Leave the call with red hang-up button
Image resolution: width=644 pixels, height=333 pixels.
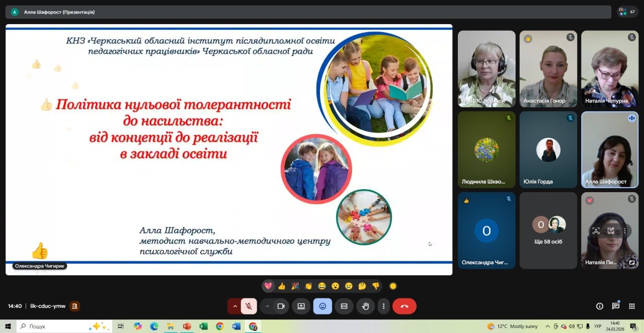pyautogui.click(x=404, y=306)
